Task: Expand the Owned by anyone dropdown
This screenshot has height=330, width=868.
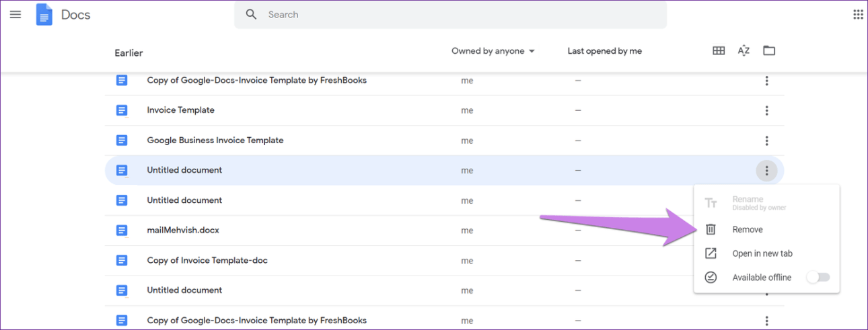Action: [493, 51]
